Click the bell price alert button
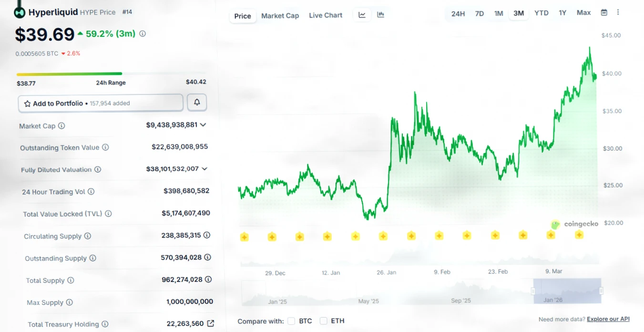 197,102
